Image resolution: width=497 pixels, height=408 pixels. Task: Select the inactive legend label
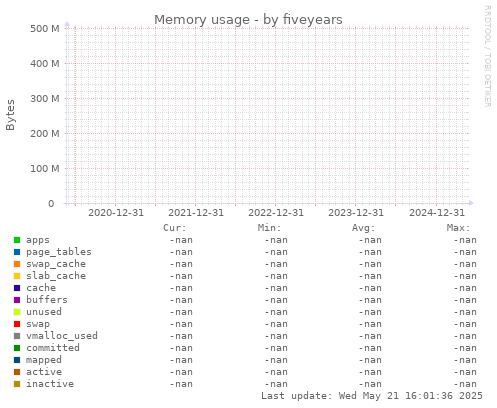pos(50,384)
